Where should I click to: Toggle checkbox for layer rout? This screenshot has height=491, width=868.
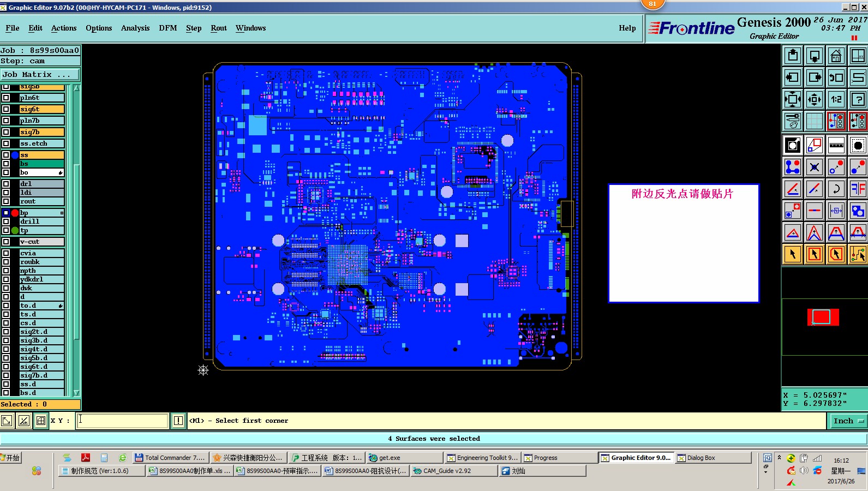[6, 201]
